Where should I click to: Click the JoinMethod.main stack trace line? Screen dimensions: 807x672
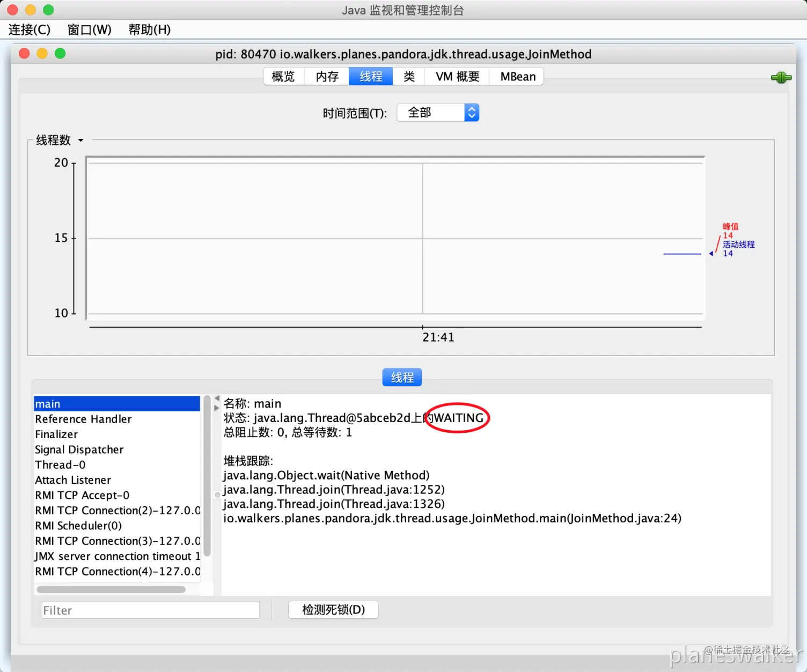point(452,519)
